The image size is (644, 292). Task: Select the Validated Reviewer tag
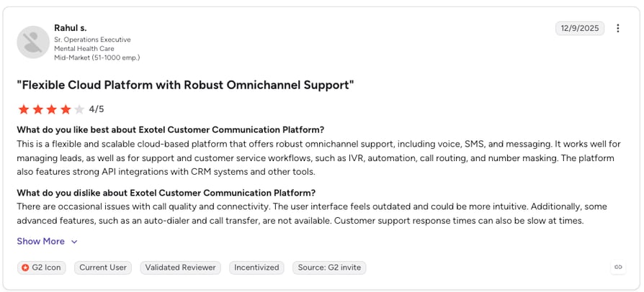point(180,268)
